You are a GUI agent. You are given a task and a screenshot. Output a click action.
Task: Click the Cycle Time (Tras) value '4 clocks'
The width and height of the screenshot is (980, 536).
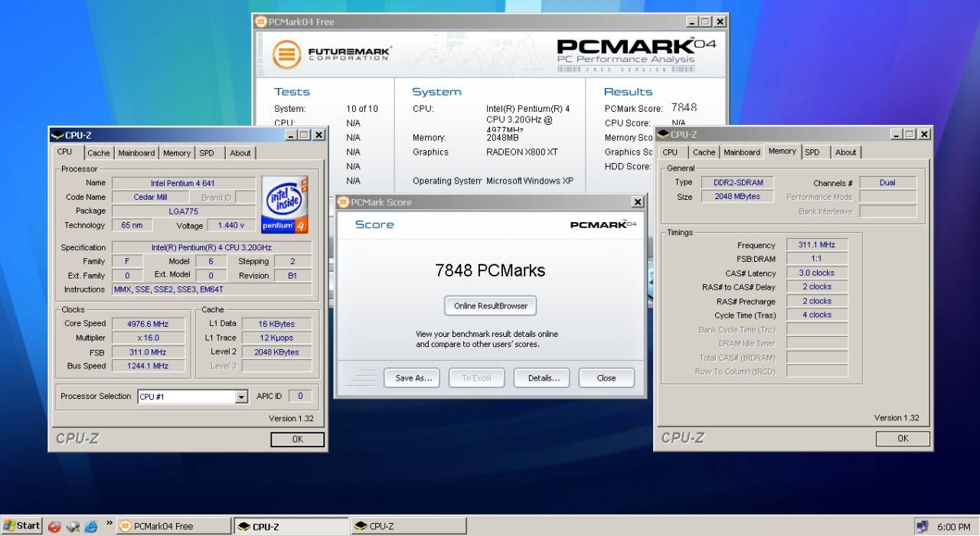817,315
